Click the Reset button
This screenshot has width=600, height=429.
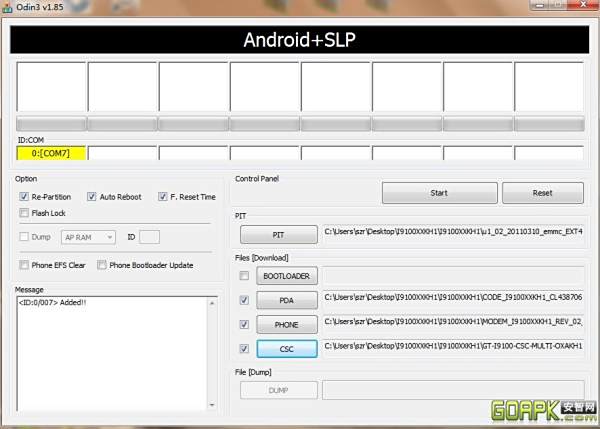coord(543,193)
